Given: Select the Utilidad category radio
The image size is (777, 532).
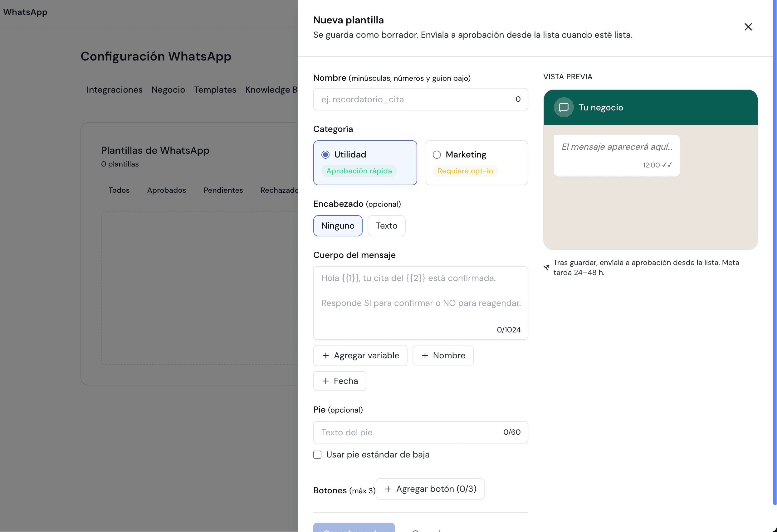Looking at the screenshot, I should [x=325, y=155].
